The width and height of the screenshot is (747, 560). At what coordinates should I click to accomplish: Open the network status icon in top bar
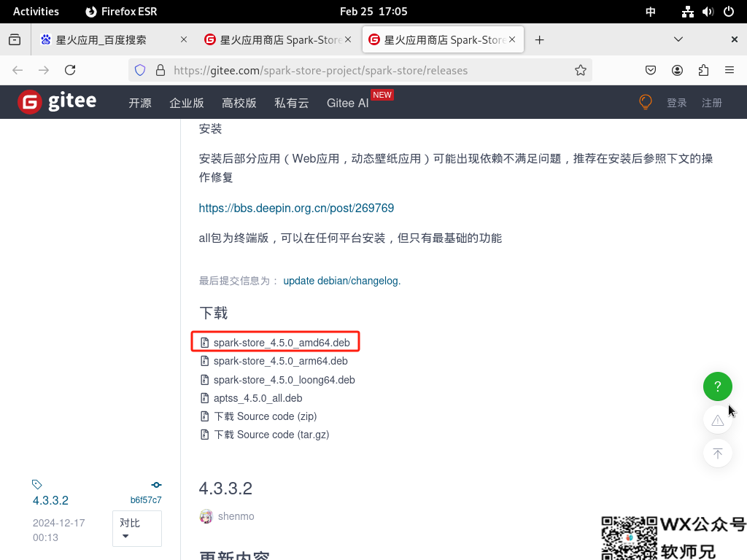pyautogui.click(x=687, y=12)
